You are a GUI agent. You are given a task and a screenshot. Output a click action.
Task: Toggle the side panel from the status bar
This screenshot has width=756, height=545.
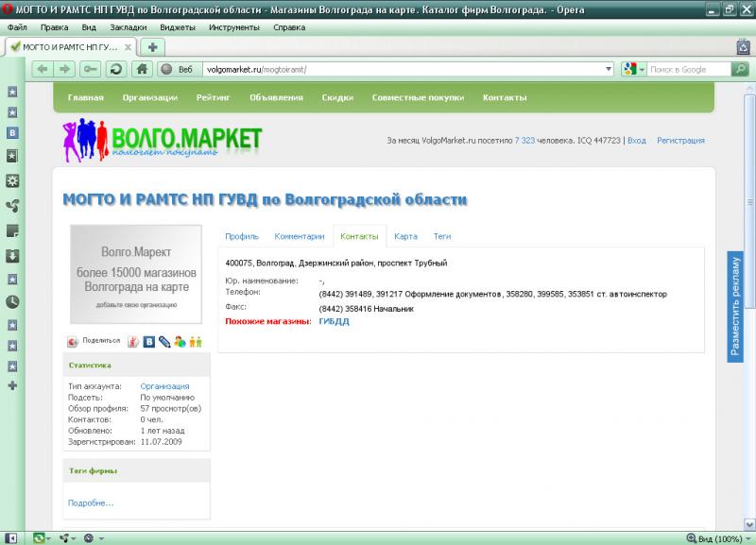click(x=11, y=538)
